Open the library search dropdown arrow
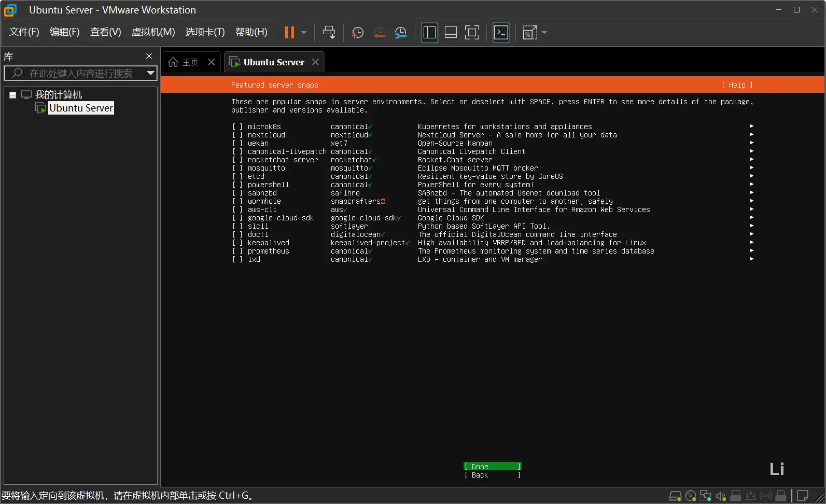This screenshot has width=826, height=504. (150, 73)
